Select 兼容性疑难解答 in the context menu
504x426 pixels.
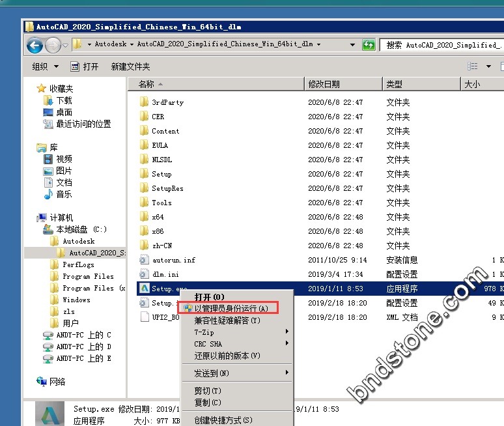pos(227,320)
